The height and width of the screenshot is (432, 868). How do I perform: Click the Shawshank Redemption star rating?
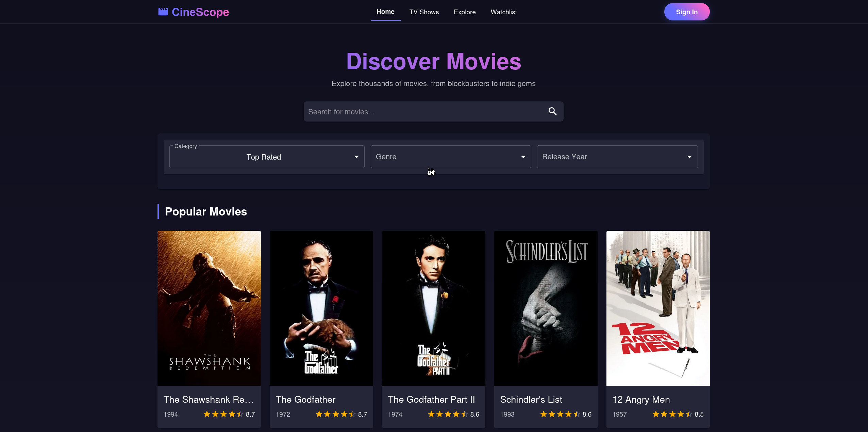[x=223, y=414]
